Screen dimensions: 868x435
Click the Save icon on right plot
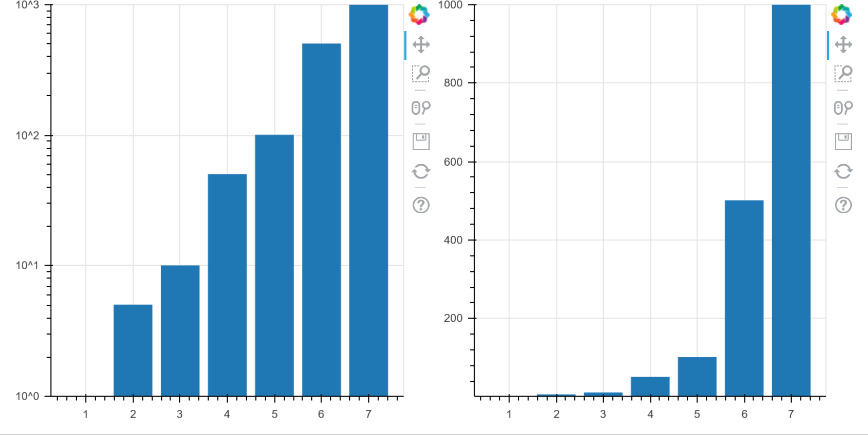tap(843, 141)
